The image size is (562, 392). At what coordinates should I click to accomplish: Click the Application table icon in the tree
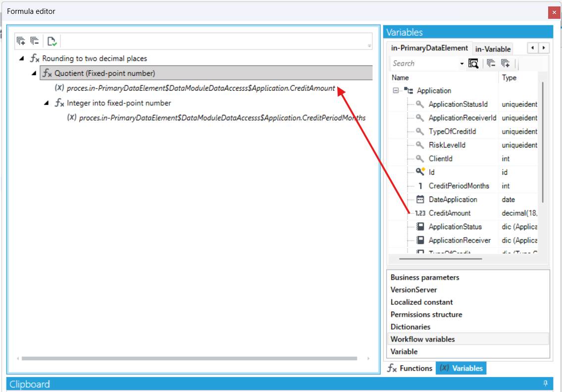point(408,90)
